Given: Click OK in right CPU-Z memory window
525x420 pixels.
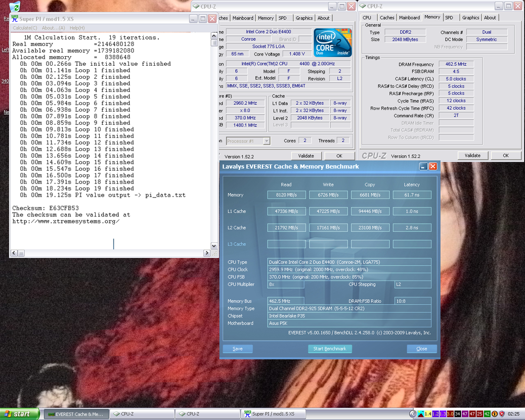Looking at the screenshot, I should pos(506,156).
